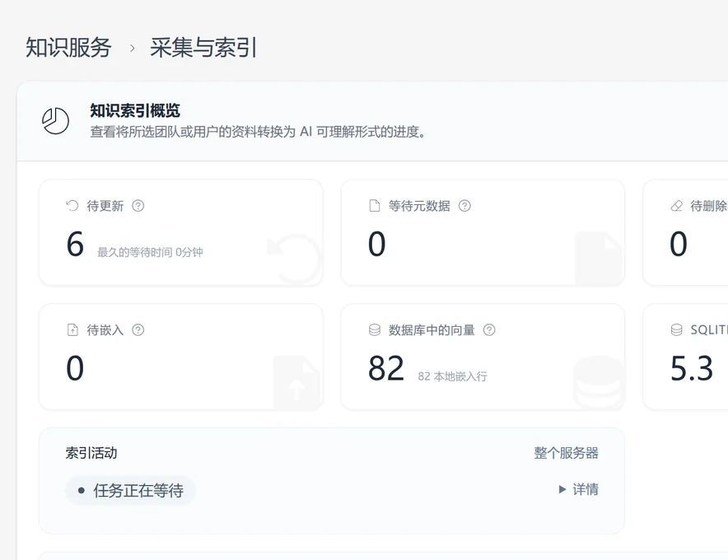Click the database icon beside SQLITE
This screenshot has height=560, width=728.
[x=676, y=330]
